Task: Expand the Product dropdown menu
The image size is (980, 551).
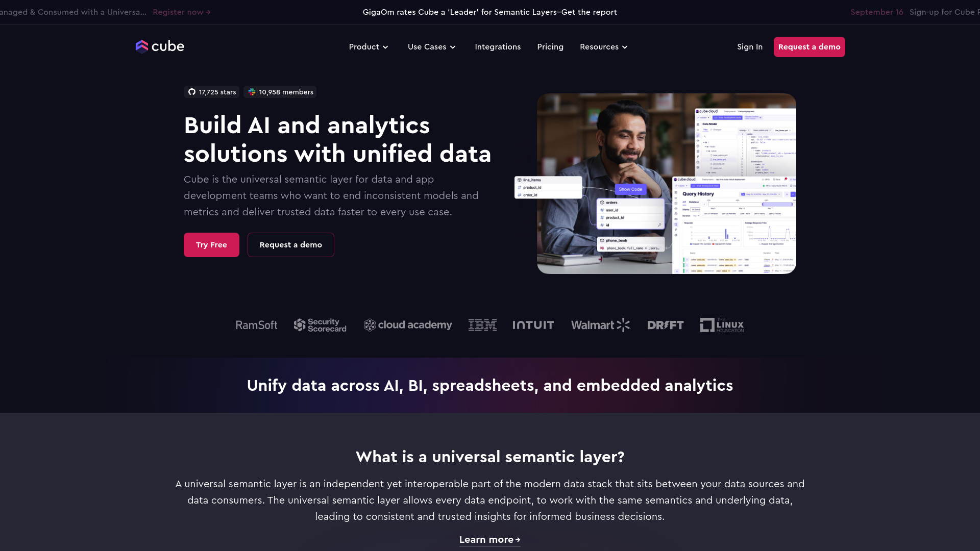Action: 368,46
